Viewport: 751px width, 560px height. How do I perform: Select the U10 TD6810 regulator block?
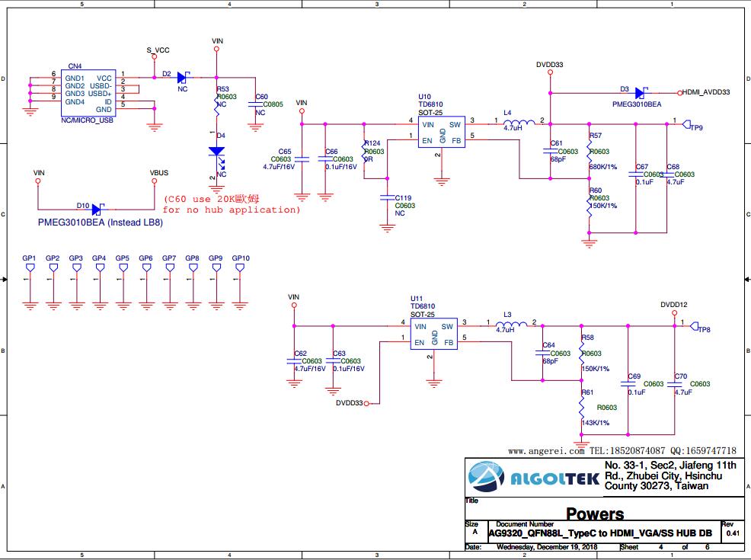pyautogui.click(x=442, y=132)
